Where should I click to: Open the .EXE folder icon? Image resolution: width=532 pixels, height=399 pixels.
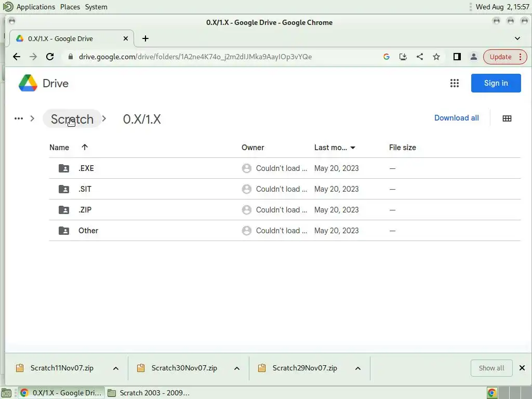click(x=64, y=168)
